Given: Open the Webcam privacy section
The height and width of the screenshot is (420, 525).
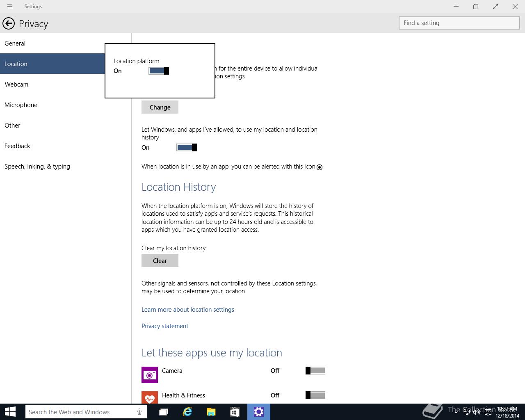Looking at the screenshot, I should (x=66, y=84).
